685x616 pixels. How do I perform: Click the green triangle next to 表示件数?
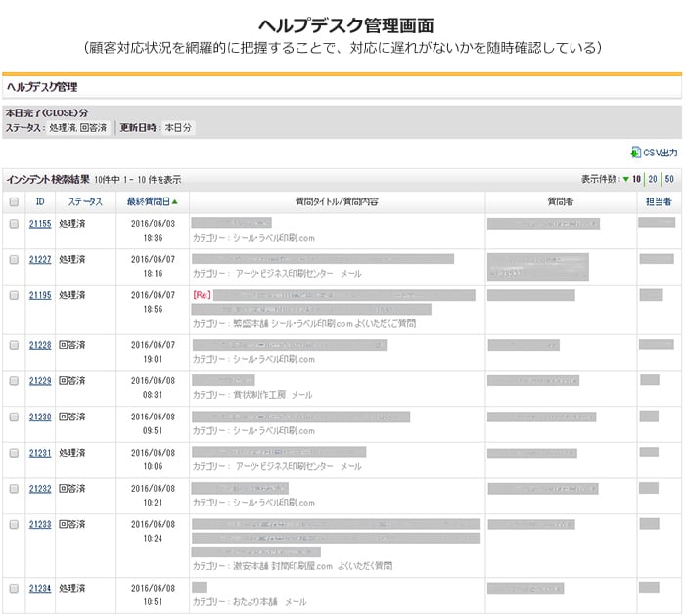[626, 179]
